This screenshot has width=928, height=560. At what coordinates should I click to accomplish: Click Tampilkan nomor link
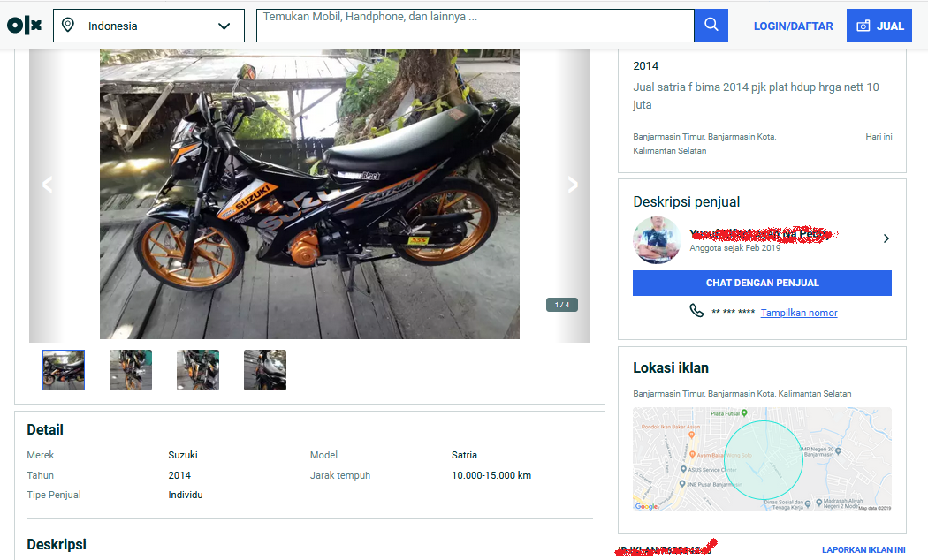click(799, 313)
